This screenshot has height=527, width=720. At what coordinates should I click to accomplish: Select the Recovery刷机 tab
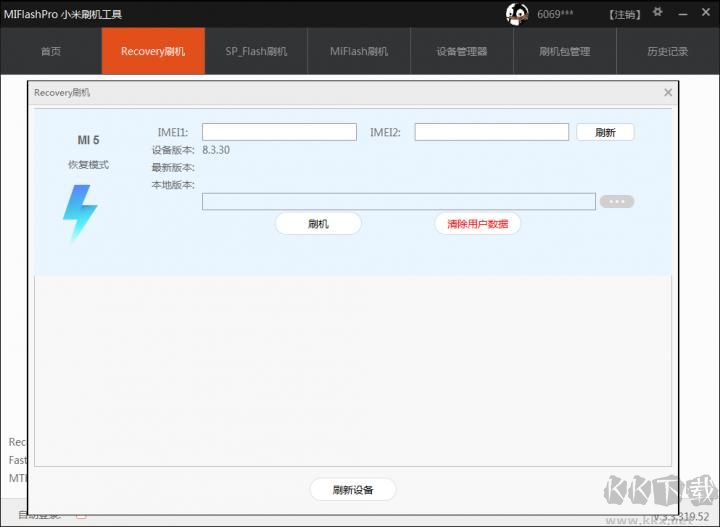(153, 51)
